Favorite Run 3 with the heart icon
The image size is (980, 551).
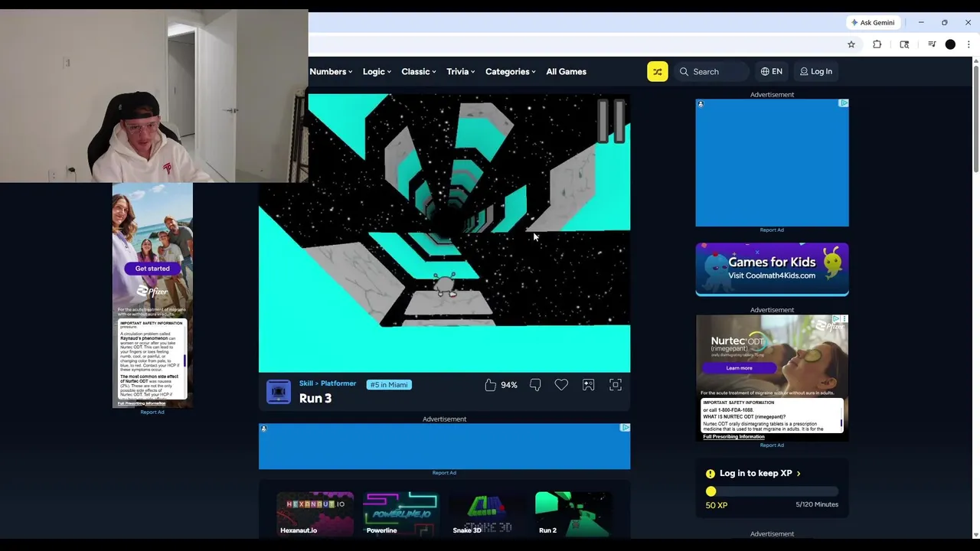(561, 385)
